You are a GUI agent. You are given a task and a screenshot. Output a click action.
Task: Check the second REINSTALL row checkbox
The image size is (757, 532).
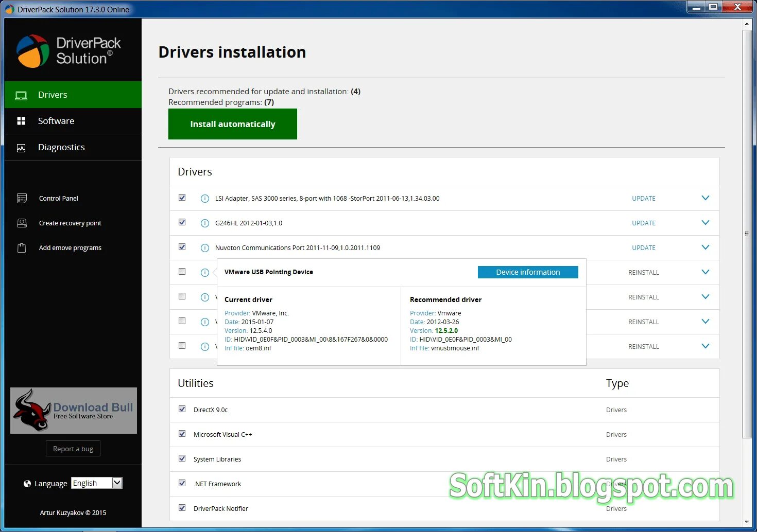(x=182, y=296)
